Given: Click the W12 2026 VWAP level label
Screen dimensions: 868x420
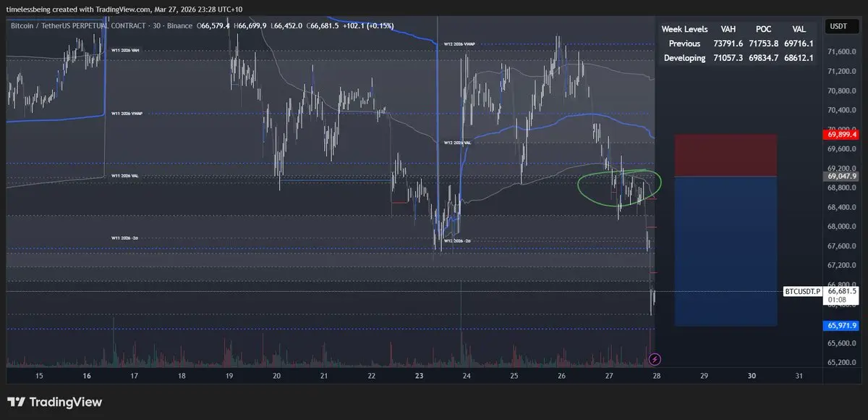Looking at the screenshot, I should coord(459,44).
